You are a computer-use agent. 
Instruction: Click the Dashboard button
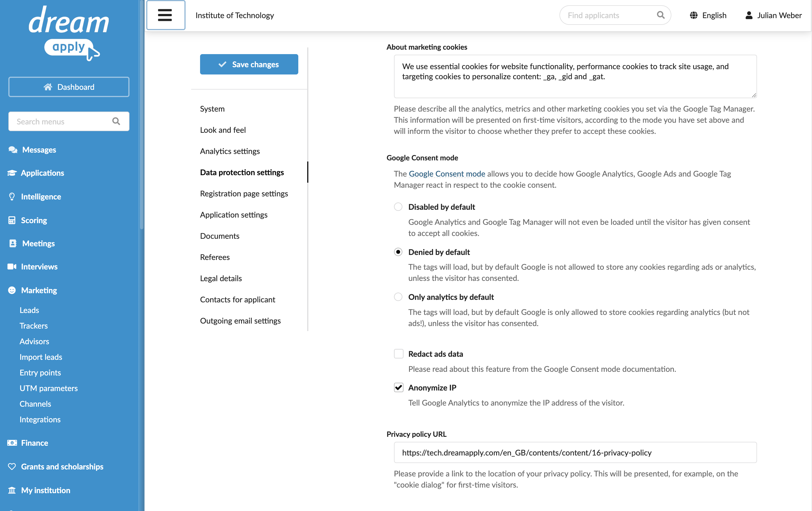[69, 87]
